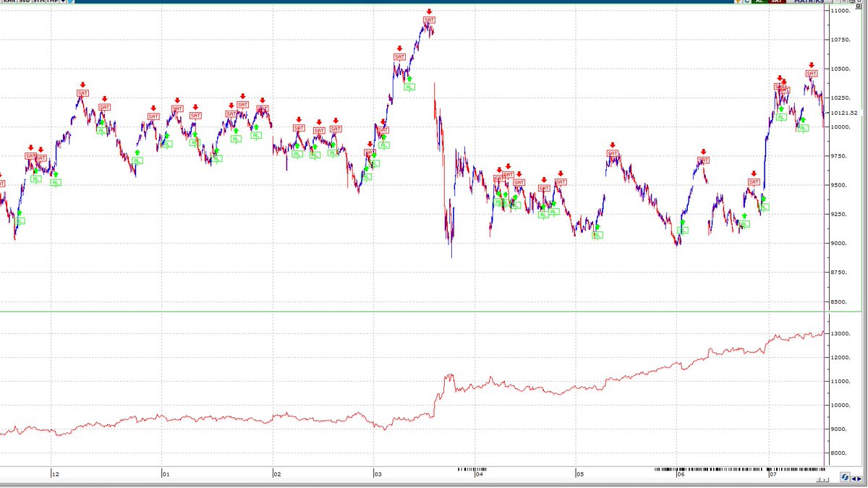Screen dimensions: 868x488
Task: Click the small left scroll stepper under the time axis
Action: [818, 479]
